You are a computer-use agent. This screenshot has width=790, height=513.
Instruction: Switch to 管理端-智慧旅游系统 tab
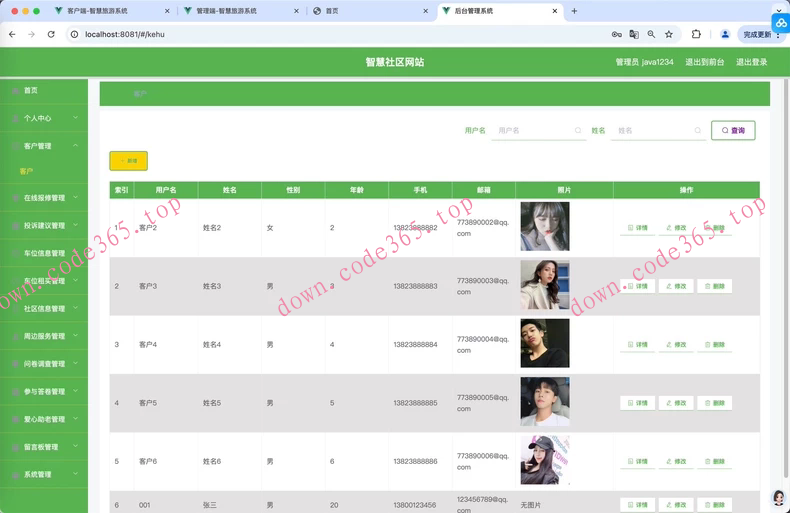pos(226,11)
